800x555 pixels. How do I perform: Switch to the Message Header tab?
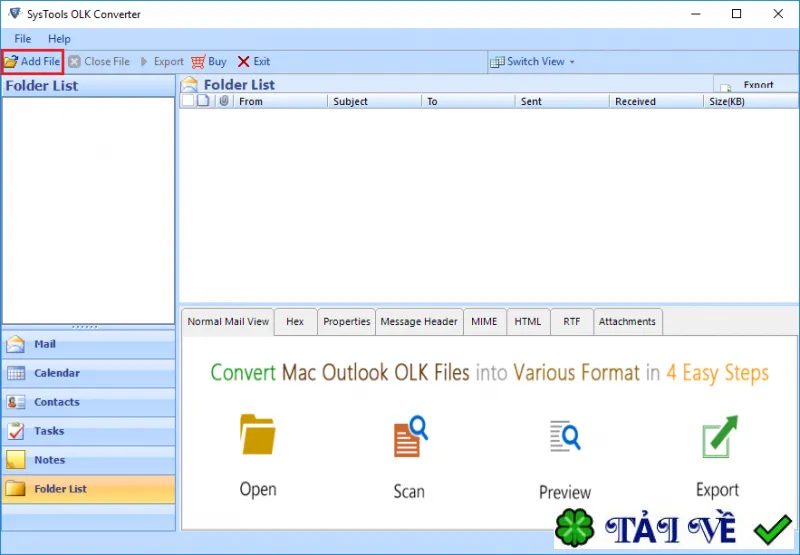point(419,322)
